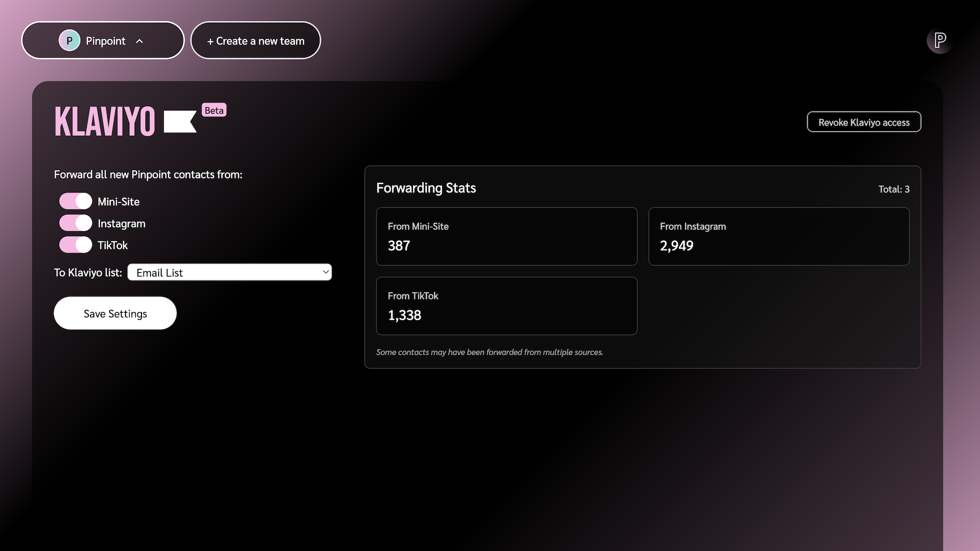Toggle Instagram contact forwarding off
Screen dimensions: 980x551
point(76,223)
